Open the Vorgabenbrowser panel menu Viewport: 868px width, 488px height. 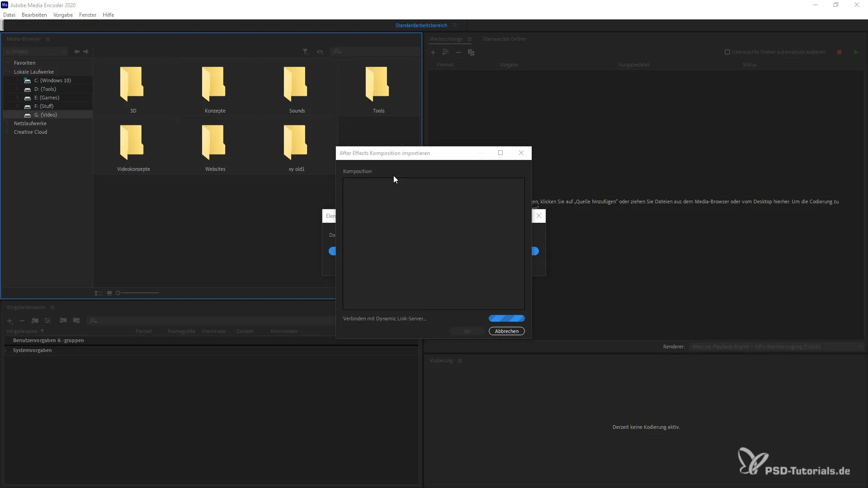[x=52, y=308]
